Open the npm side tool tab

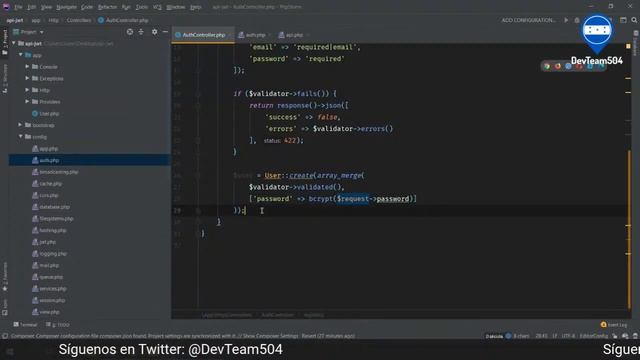5,308
